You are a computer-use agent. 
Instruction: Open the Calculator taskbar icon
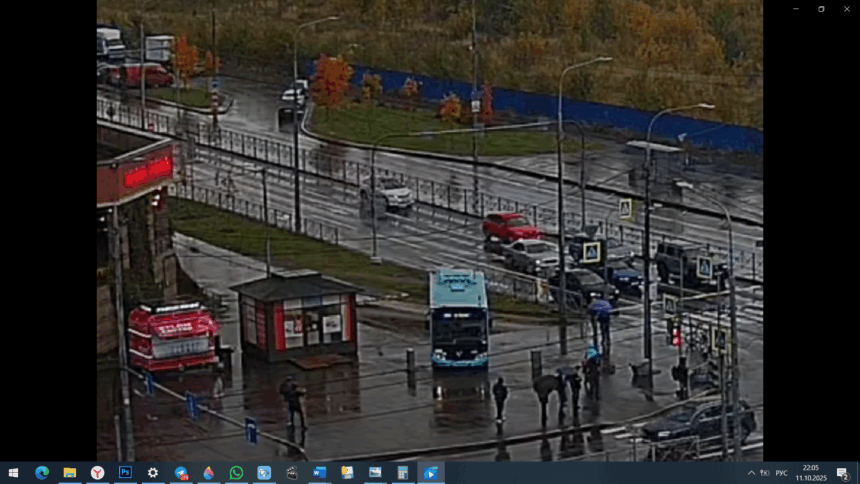tap(403, 473)
